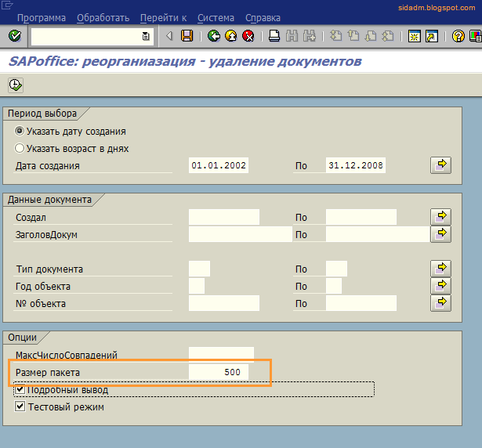
Task: Open multiple selection for ЗаголовДокум
Action: pos(440,234)
